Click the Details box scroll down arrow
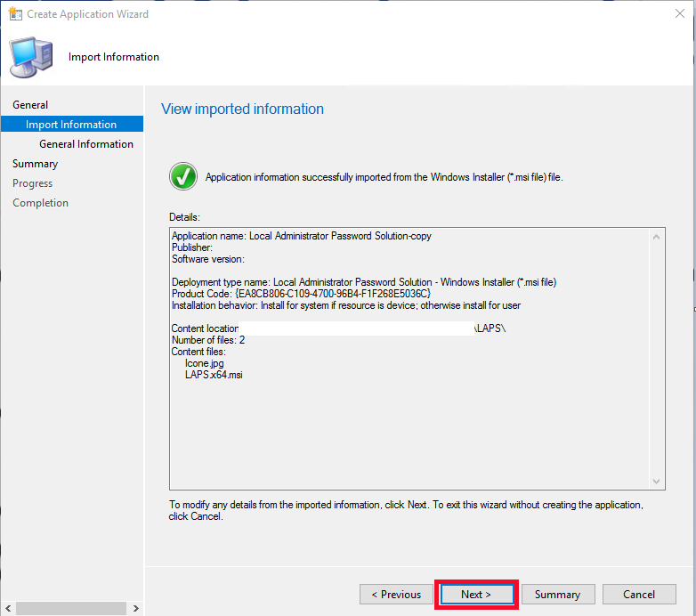696x616 pixels. 658,482
